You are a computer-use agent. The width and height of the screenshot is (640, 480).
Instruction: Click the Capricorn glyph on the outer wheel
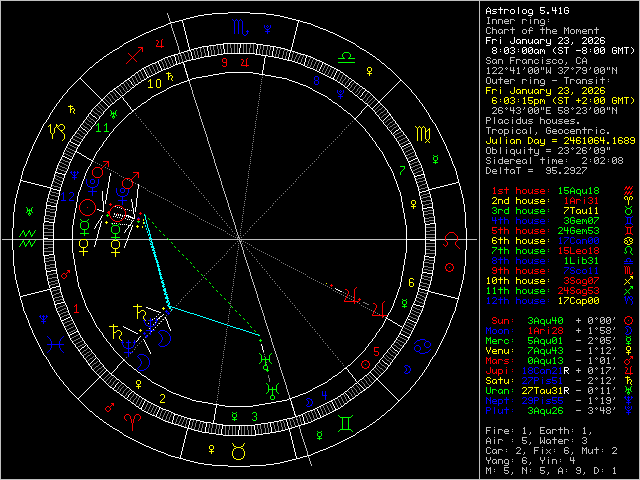click(x=56, y=133)
